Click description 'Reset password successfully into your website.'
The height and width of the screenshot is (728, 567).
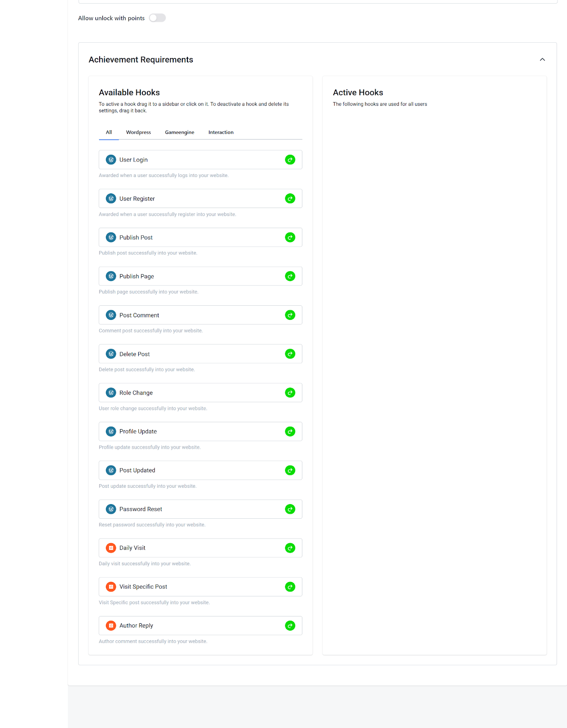(152, 525)
